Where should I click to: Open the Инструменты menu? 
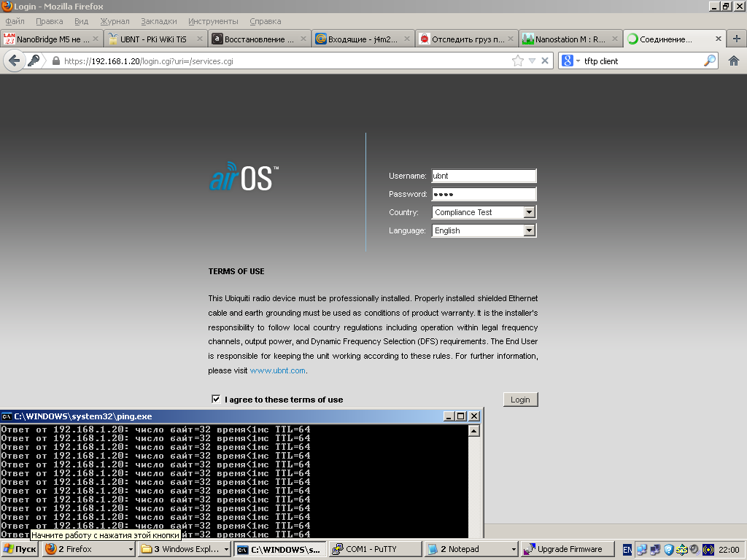click(213, 21)
